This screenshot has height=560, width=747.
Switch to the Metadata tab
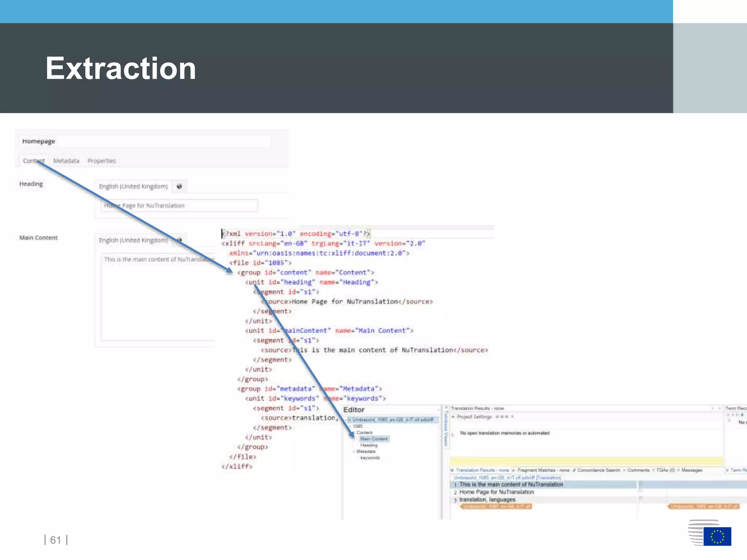tap(66, 161)
